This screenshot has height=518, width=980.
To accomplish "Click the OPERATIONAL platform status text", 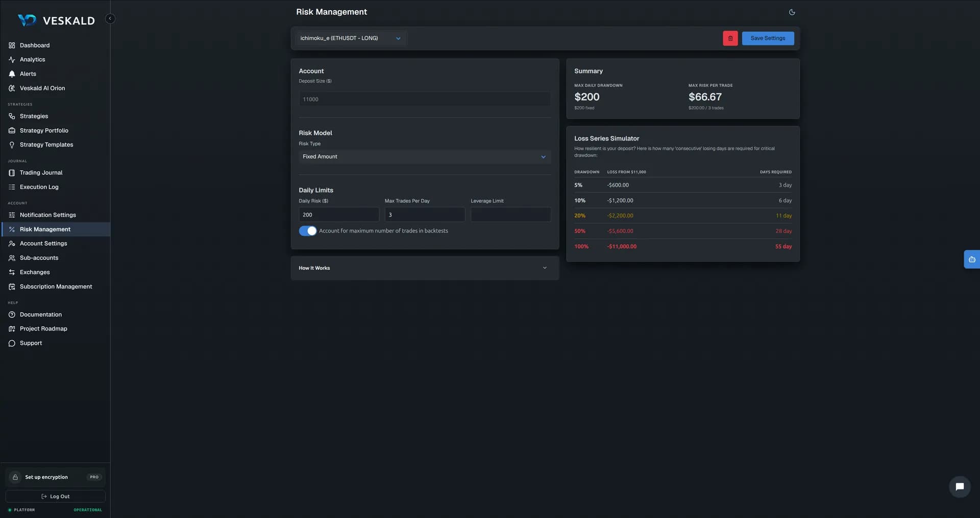I will 88,510.
